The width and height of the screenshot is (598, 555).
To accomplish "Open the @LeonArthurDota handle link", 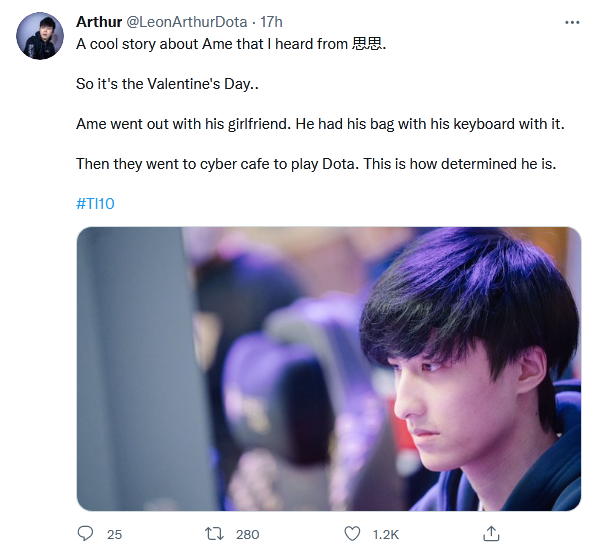I will (186, 22).
